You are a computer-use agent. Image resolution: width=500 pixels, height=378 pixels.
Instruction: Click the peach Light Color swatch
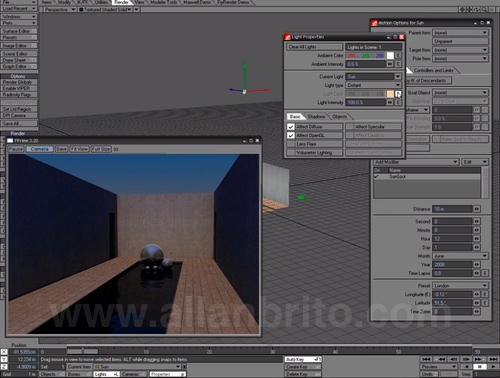click(x=390, y=94)
